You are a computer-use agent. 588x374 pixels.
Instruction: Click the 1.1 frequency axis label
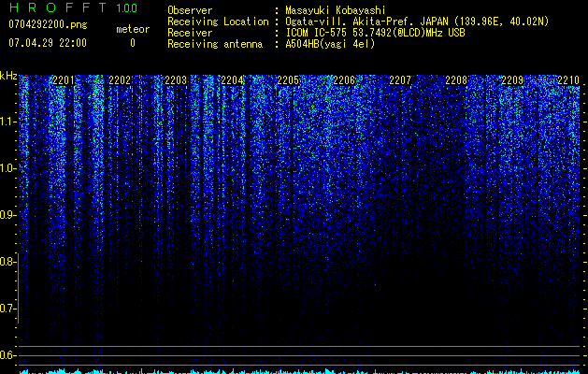click(x=7, y=122)
